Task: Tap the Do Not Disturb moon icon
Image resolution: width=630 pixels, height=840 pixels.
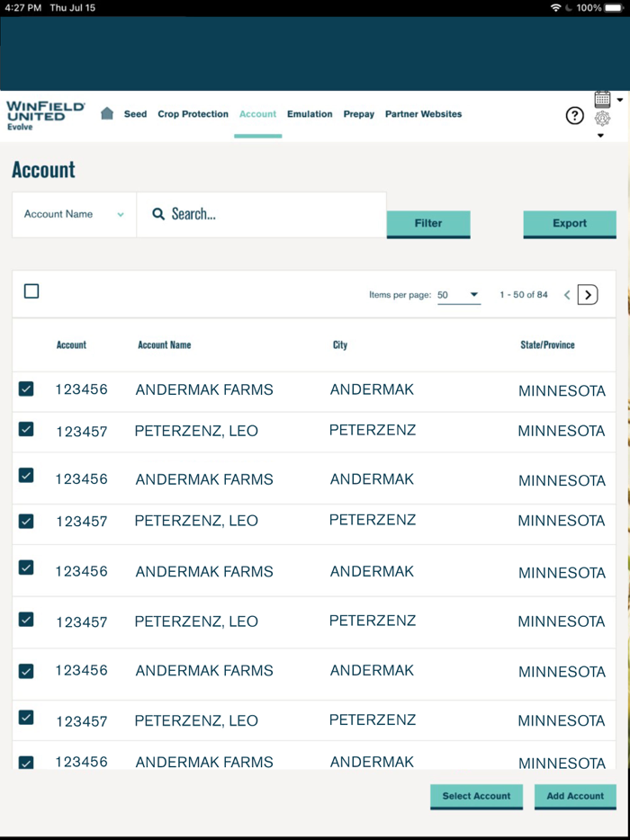Action: tap(570, 8)
